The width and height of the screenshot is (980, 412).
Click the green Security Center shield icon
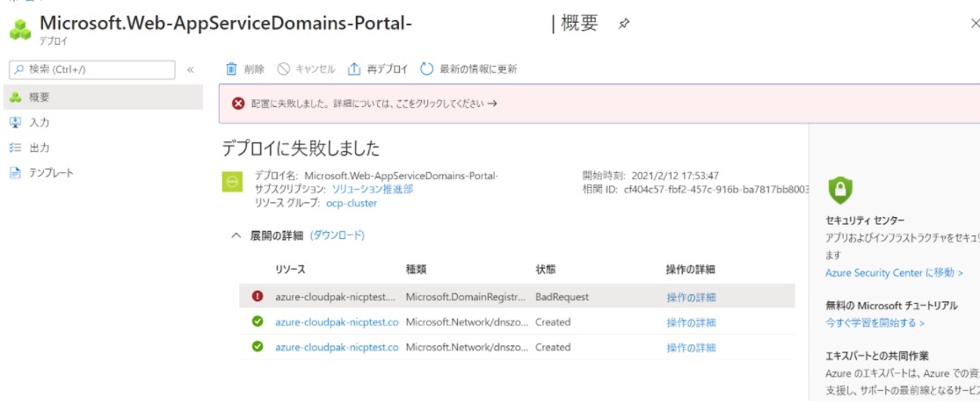(x=840, y=190)
